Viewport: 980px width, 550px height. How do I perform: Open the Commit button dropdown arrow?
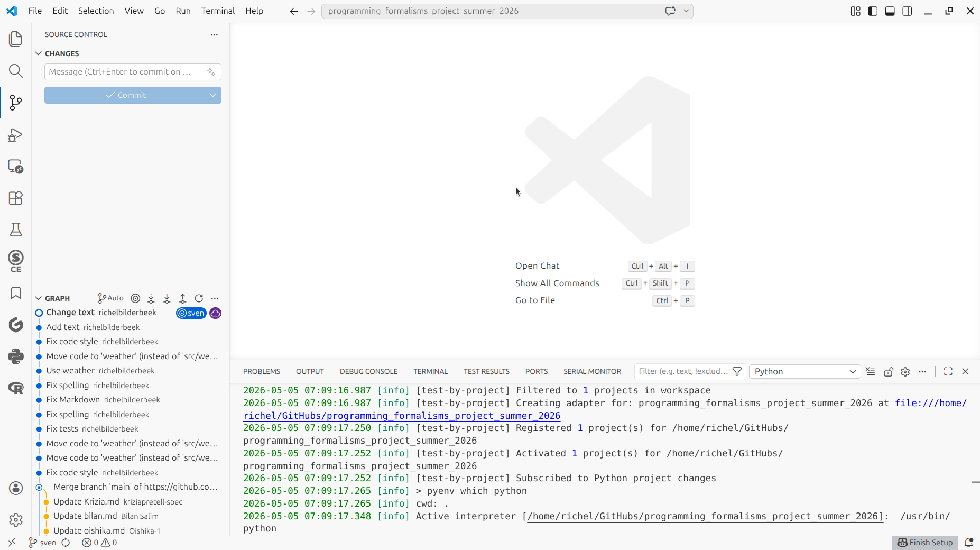pos(213,95)
